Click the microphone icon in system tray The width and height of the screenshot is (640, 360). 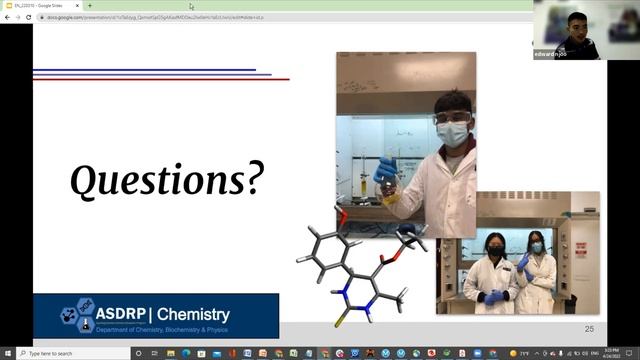click(x=561, y=353)
